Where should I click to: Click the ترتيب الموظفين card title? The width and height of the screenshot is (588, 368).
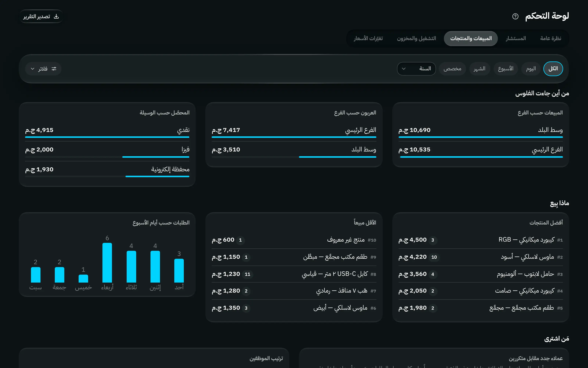coord(266,358)
